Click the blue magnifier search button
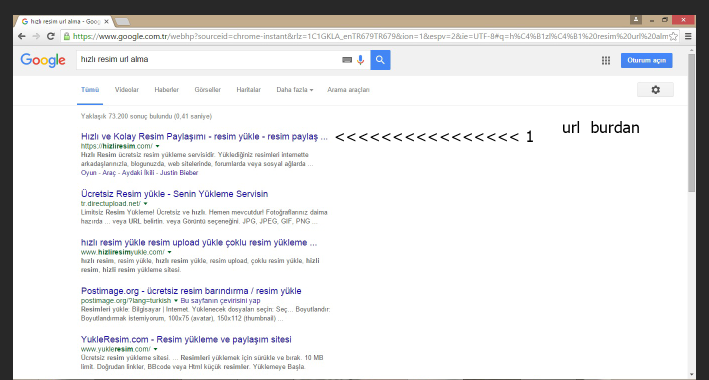This screenshot has width=709, height=380. tap(380, 60)
